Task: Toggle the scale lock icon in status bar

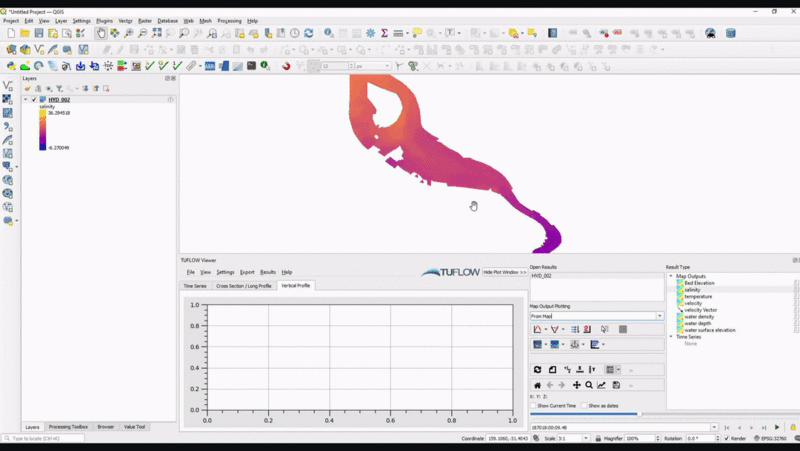Action: point(598,438)
